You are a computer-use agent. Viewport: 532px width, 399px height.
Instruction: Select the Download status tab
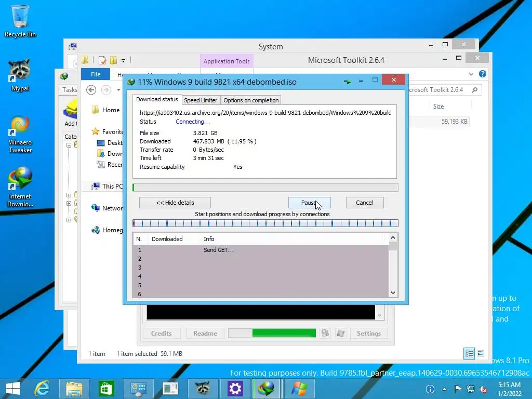coord(157,99)
